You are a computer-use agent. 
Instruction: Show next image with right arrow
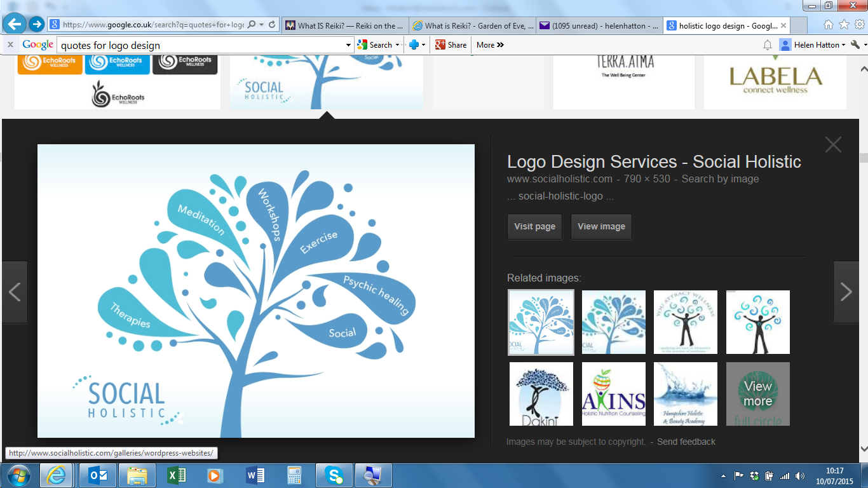(846, 292)
